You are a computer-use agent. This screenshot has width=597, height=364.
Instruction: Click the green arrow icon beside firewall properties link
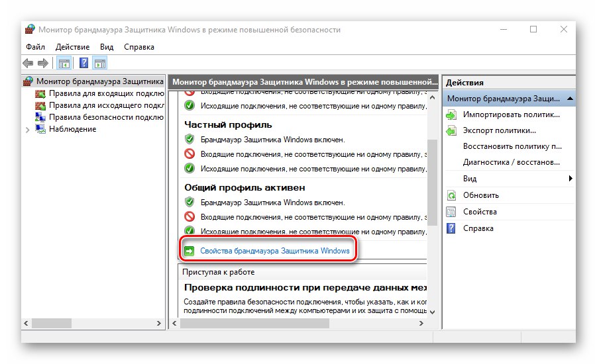(190, 251)
